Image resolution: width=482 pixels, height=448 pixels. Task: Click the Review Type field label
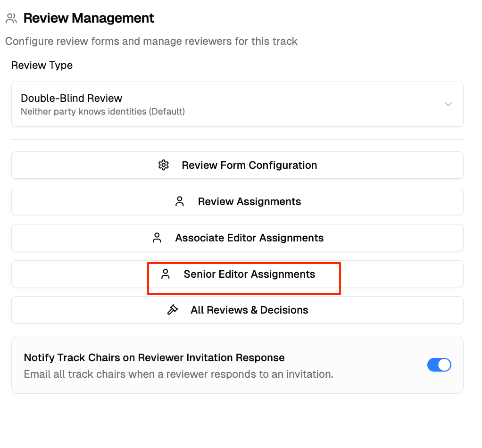[x=42, y=65]
